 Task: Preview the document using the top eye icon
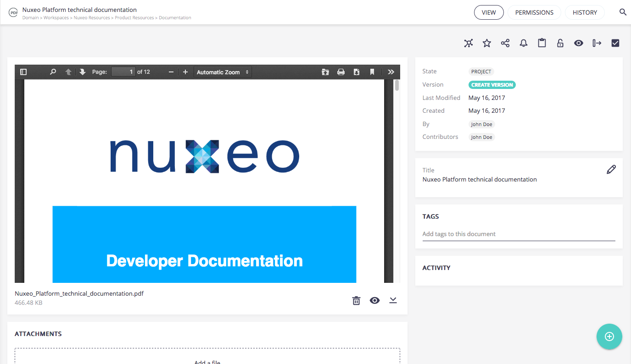click(x=579, y=43)
